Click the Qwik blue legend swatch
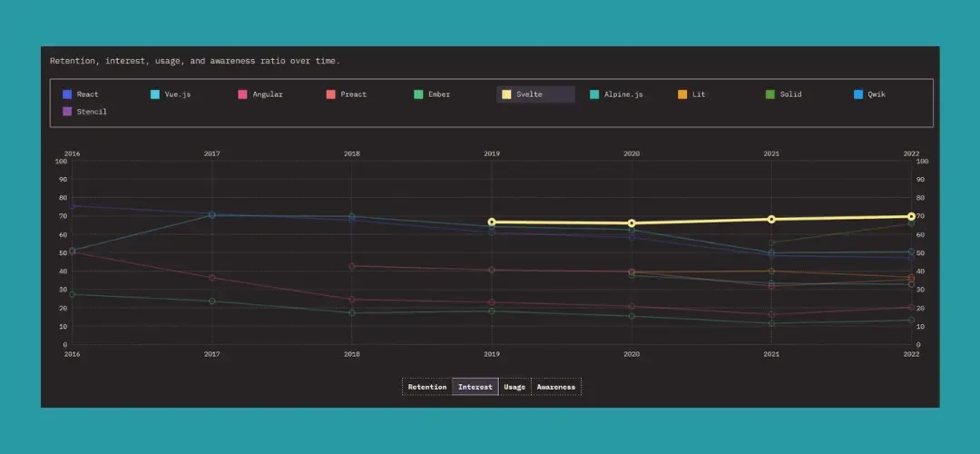 (858, 94)
